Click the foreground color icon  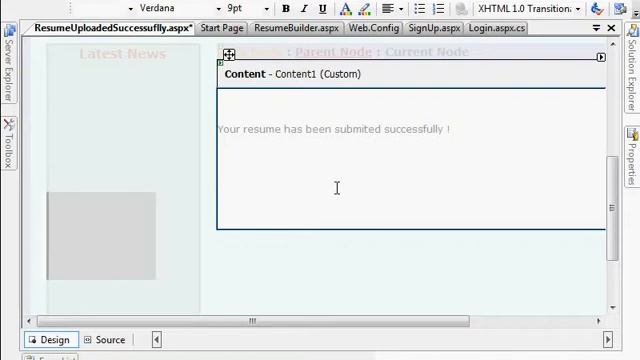pos(345,9)
